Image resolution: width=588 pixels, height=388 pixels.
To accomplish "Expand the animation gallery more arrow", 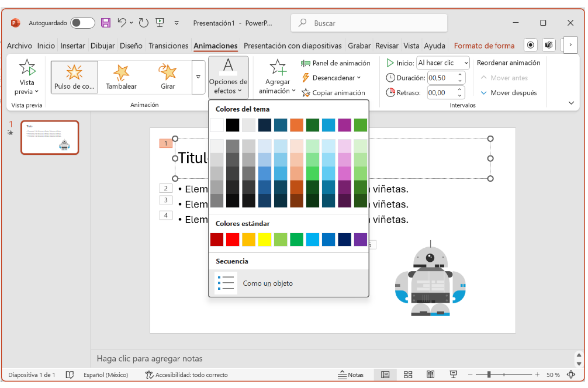I will point(198,77).
